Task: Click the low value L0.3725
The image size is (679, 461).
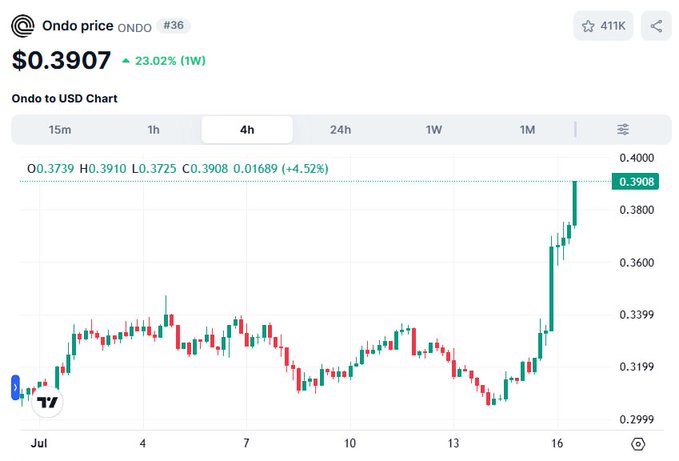Action: click(154, 168)
